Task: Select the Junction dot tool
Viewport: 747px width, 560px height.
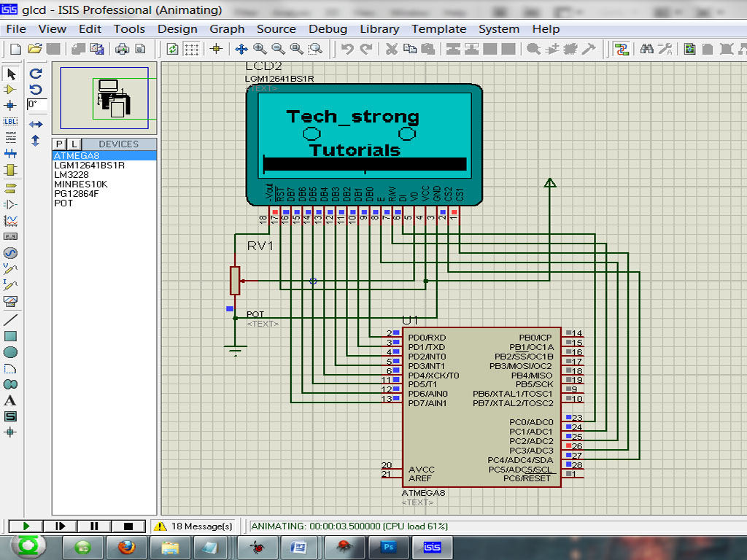Action: pyautogui.click(x=10, y=105)
